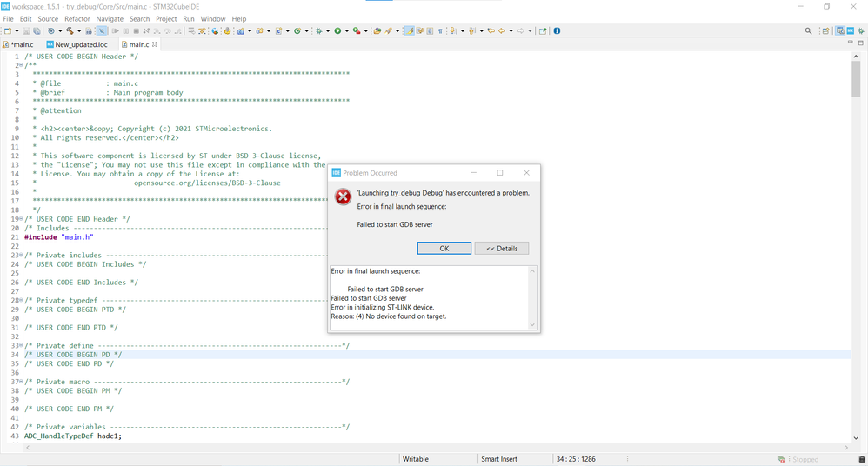Image resolution: width=868 pixels, height=466 pixels.
Task: Click the details pane scroll up arrow
Action: 532,271
